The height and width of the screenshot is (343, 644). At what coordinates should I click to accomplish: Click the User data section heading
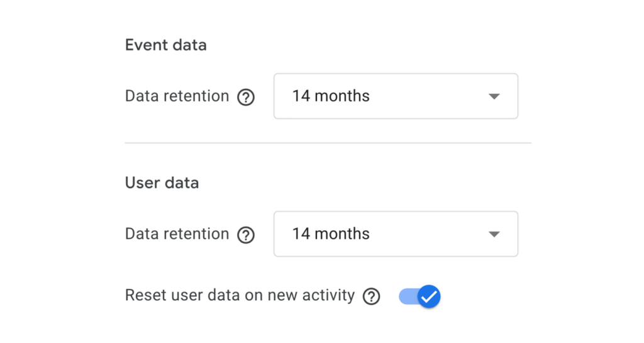point(162,183)
